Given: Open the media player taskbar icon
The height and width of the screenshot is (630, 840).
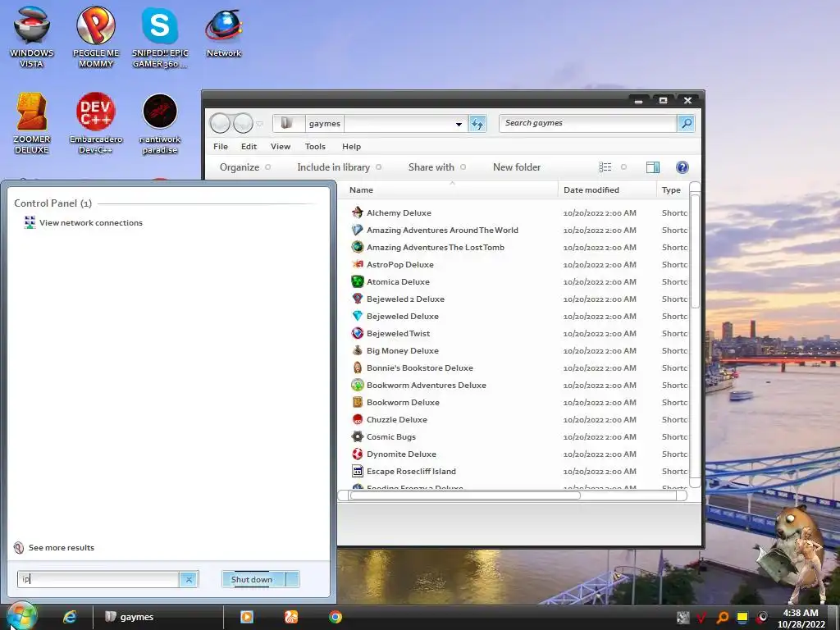Looking at the screenshot, I should (x=246, y=617).
